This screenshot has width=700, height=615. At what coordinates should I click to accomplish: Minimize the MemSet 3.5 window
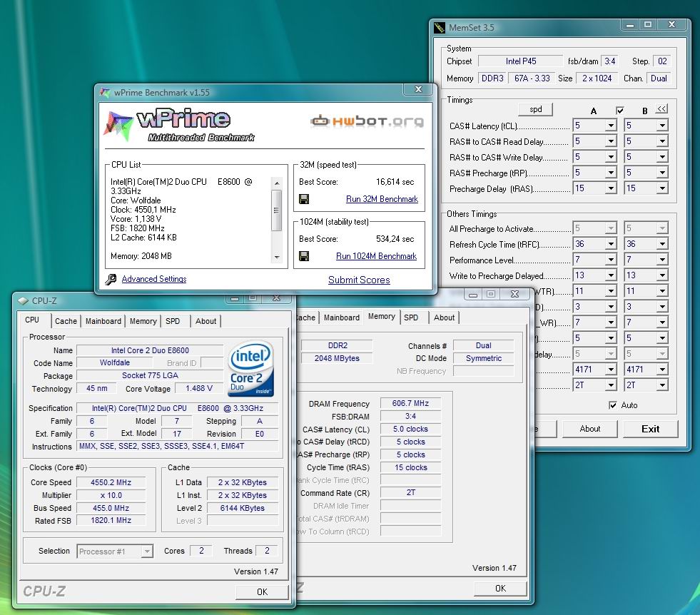630,25
